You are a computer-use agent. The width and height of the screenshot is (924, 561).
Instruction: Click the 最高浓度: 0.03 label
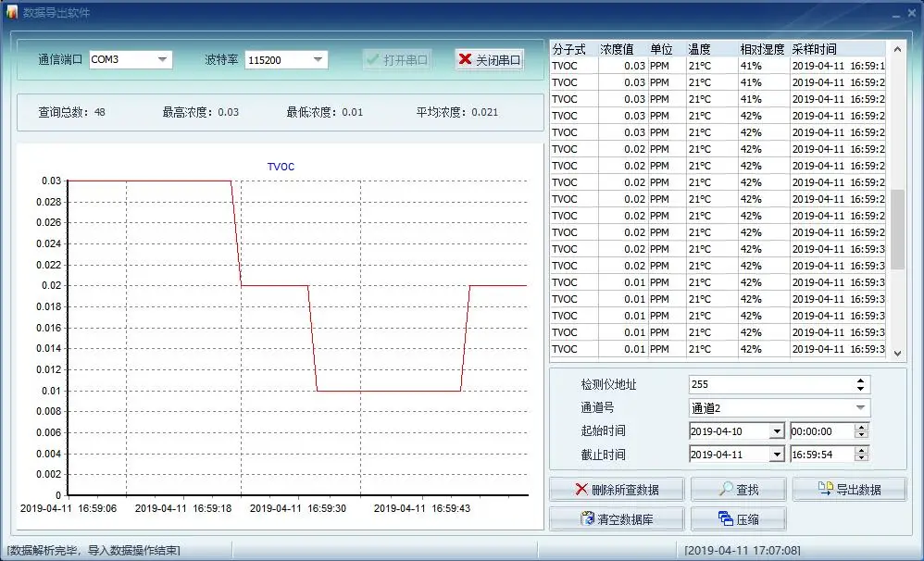click(200, 112)
